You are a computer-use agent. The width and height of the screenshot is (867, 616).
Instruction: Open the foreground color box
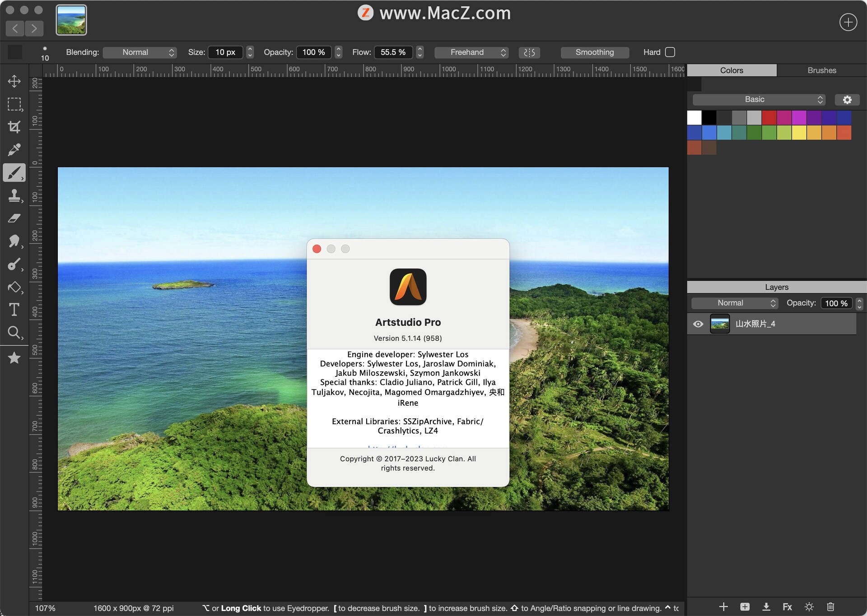15,52
